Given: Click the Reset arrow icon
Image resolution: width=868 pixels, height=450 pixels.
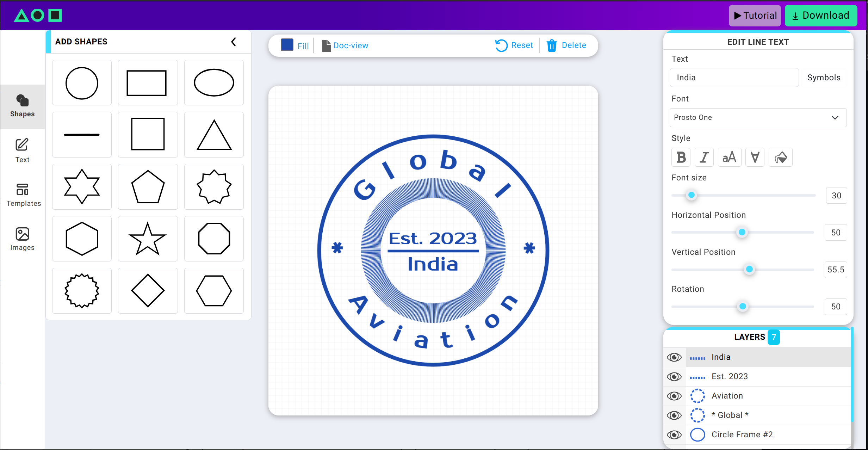Looking at the screenshot, I should tap(501, 45).
